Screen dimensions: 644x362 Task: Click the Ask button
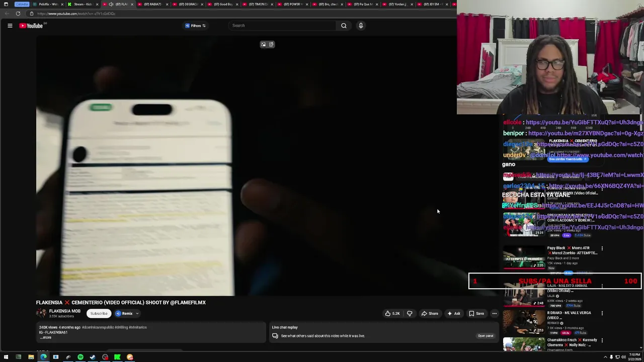(453, 313)
